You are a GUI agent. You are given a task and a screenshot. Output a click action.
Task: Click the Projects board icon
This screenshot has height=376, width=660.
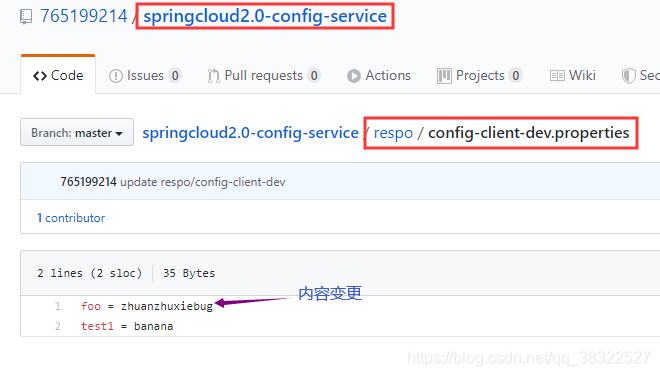[444, 76]
